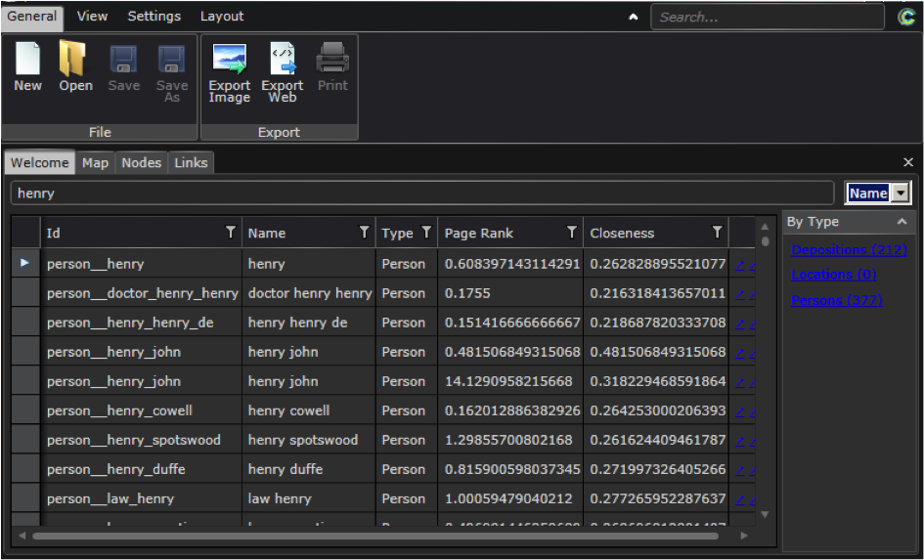Click the filter icon on Id column

231,233
